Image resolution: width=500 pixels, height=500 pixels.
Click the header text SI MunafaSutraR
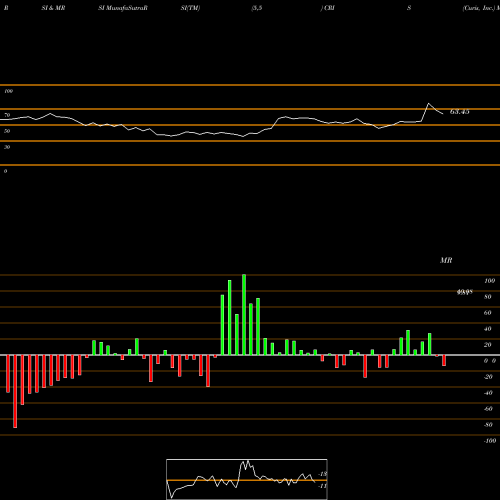[123, 8]
